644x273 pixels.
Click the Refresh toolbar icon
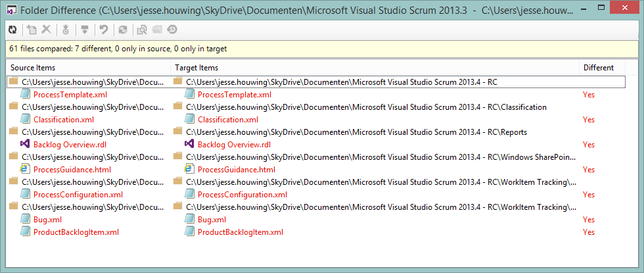(x=12, y=29)
